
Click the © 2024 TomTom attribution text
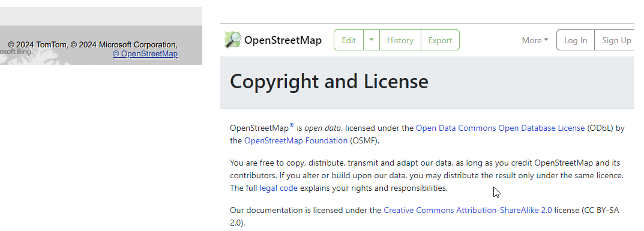tap(38, 45)
